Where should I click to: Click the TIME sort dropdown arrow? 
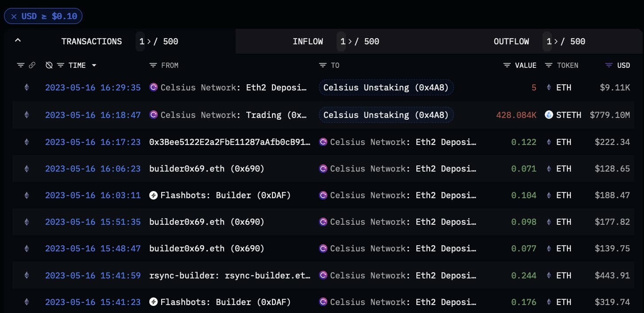tap(94, 65)
